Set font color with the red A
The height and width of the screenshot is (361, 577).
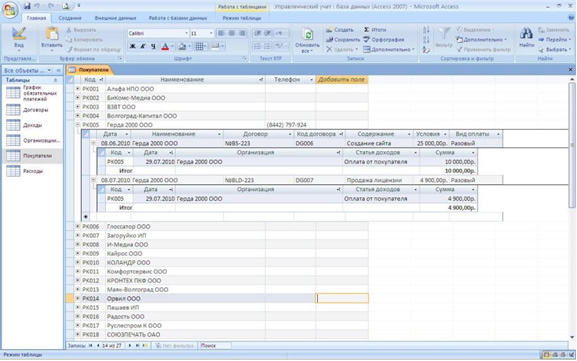pos(165,46)
